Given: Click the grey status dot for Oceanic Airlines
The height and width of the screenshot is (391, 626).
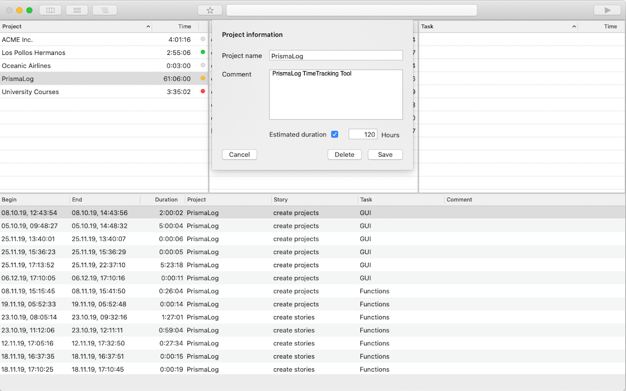Looking at the screenshot, I should [203, 65].
